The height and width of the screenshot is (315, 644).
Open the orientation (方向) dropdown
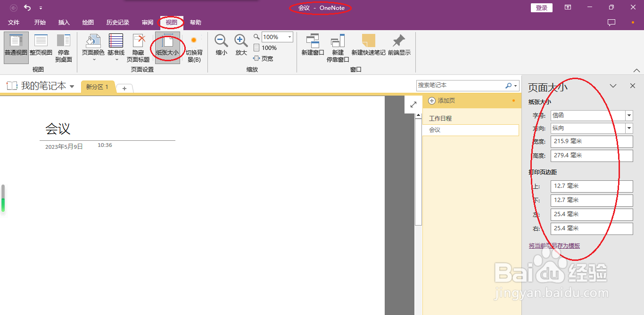629,128
